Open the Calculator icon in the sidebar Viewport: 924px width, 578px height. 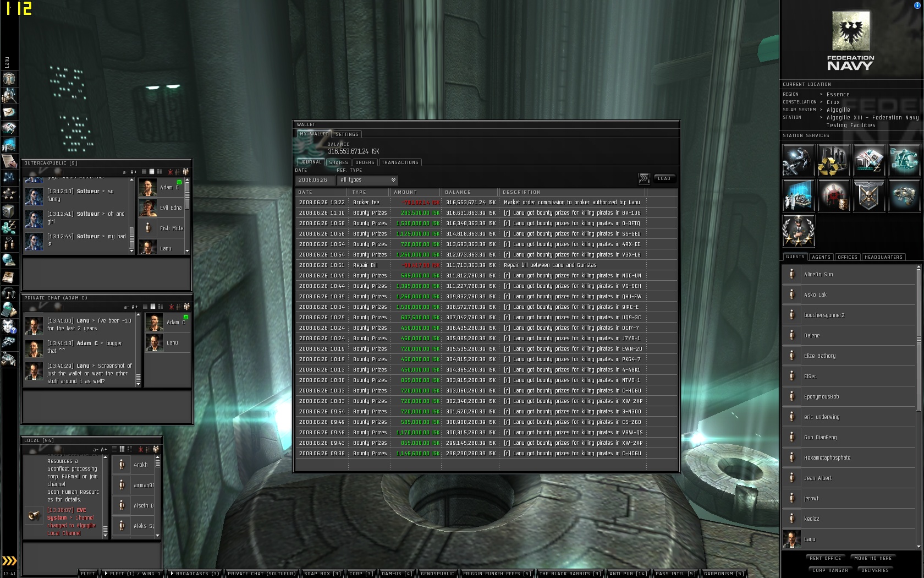point(9,309)
